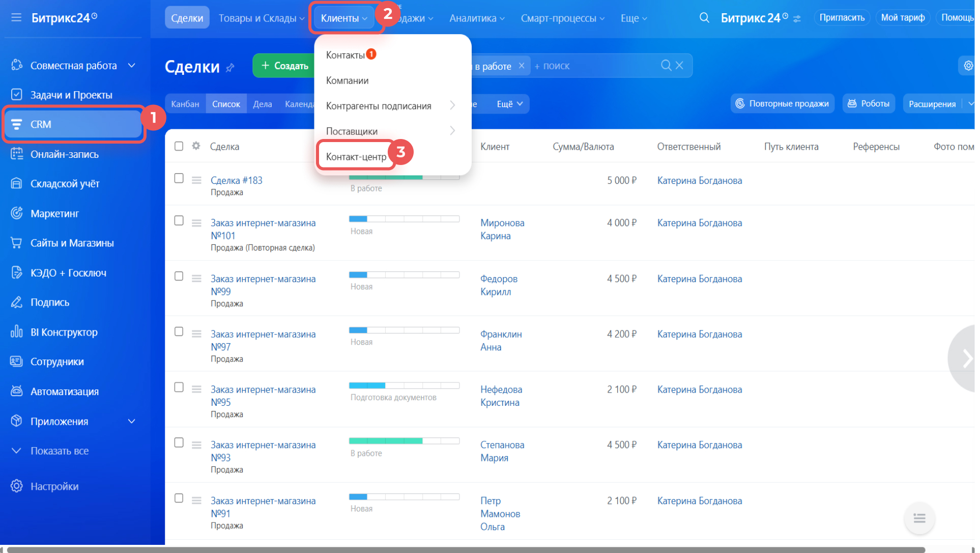Remove the 'в работе' filter chip

click(x=522, y=66)
